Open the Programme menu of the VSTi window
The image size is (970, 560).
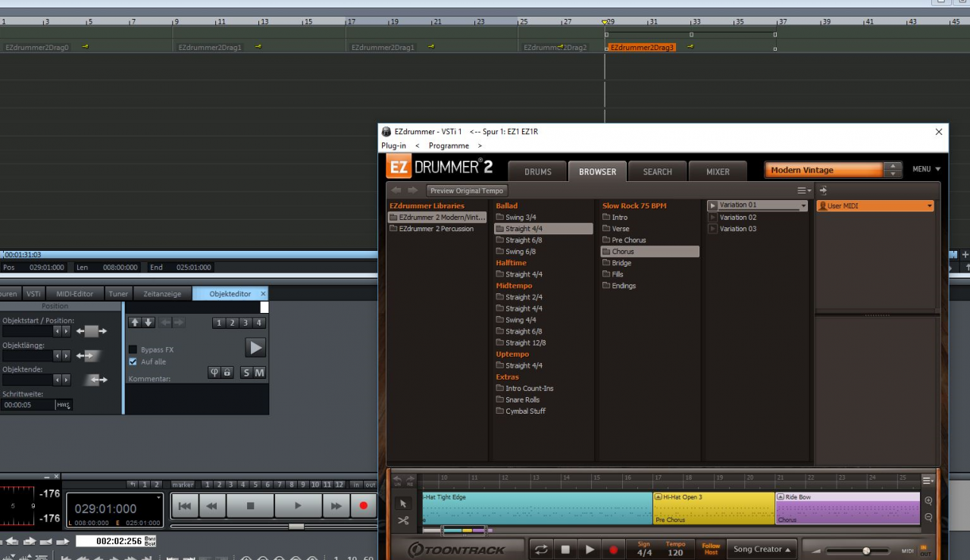tap(449, 145)
